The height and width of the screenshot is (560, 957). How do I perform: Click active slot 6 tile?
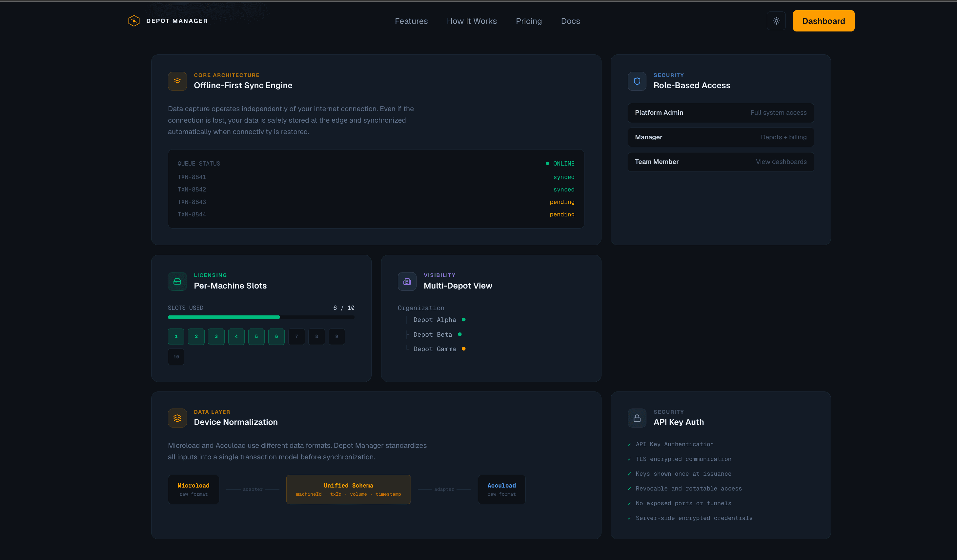(x=276, y=336)
